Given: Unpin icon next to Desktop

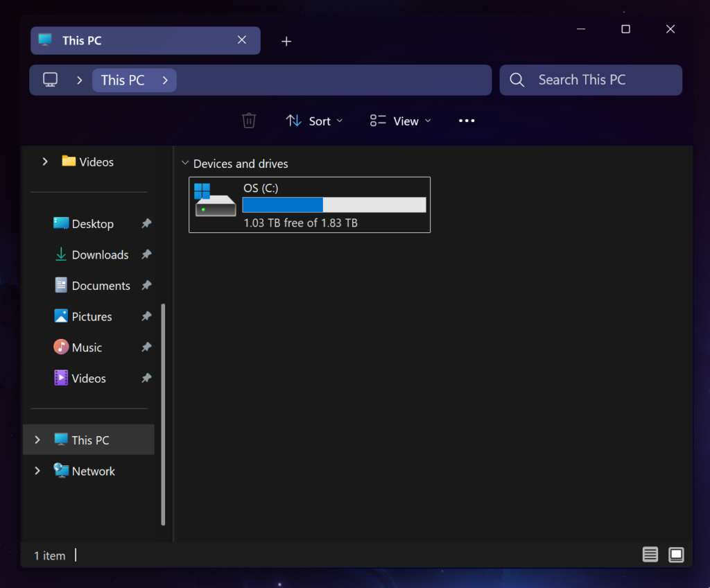Looking at the screenshot, I should 146,223.
